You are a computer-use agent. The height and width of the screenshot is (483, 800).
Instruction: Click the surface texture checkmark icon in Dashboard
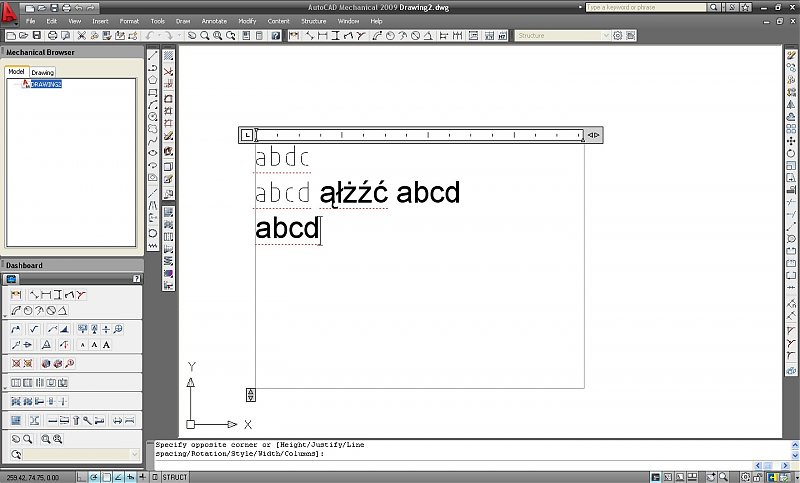point(34,329)
